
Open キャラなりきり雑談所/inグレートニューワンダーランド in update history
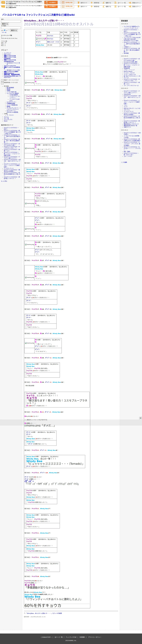pyautogui.click(x=132, y=27)
